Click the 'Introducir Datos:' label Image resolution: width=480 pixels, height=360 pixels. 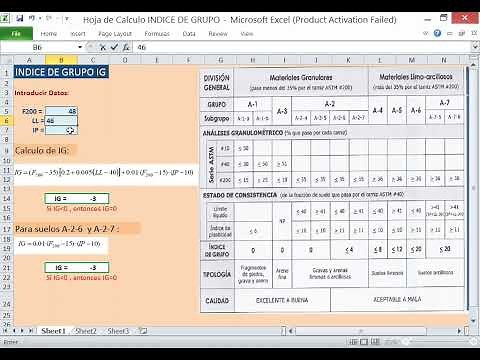[41, 93]
